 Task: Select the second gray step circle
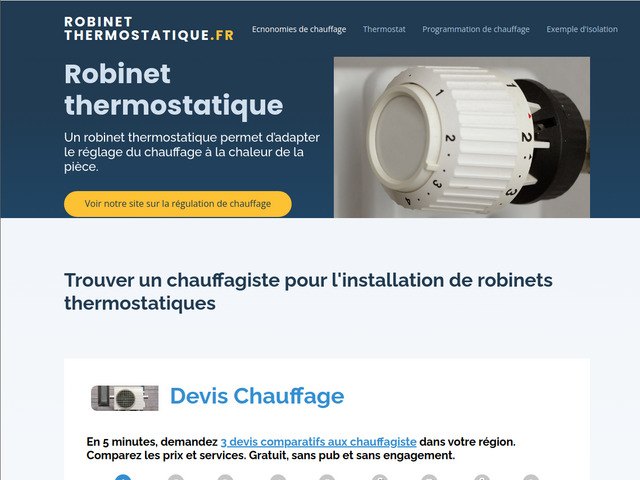point(176,477)
